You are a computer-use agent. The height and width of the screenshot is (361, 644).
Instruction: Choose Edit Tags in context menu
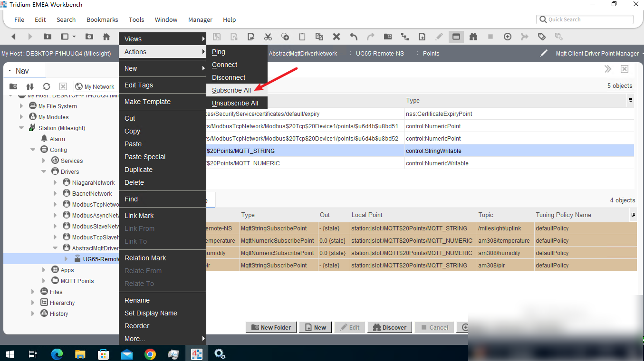(x=163, y=85)
